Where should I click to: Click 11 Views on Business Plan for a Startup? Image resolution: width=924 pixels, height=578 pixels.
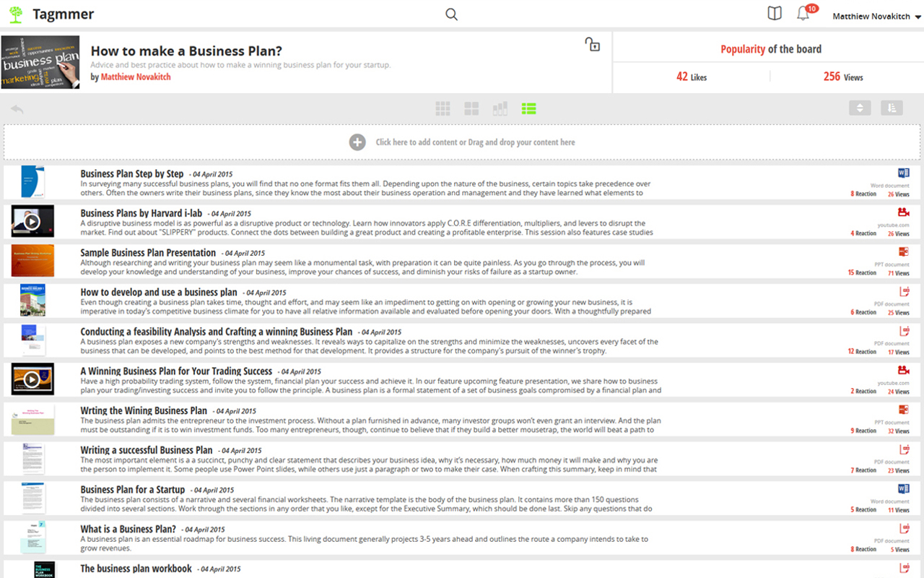tap(899, 509)
